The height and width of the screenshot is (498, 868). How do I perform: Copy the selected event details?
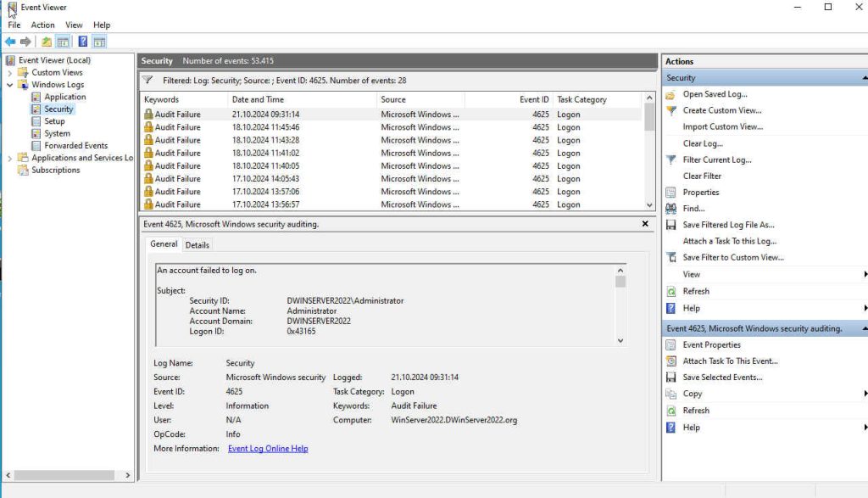pos(692,394)
